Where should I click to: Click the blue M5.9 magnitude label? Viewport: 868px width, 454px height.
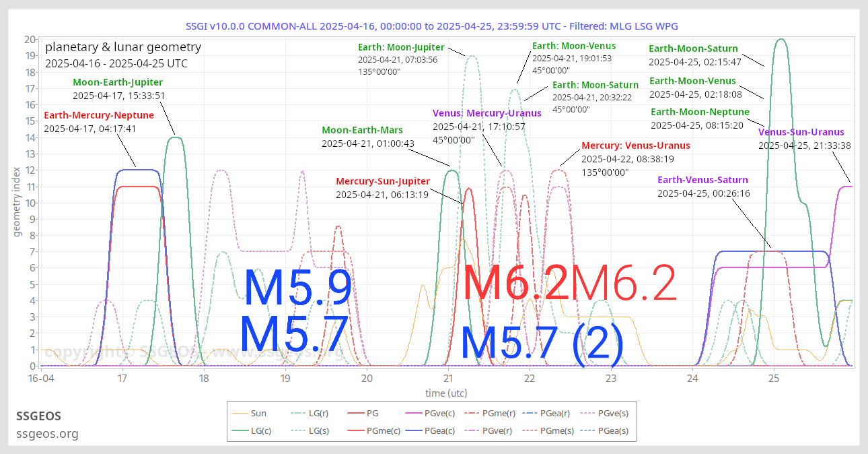coord(297,288)
